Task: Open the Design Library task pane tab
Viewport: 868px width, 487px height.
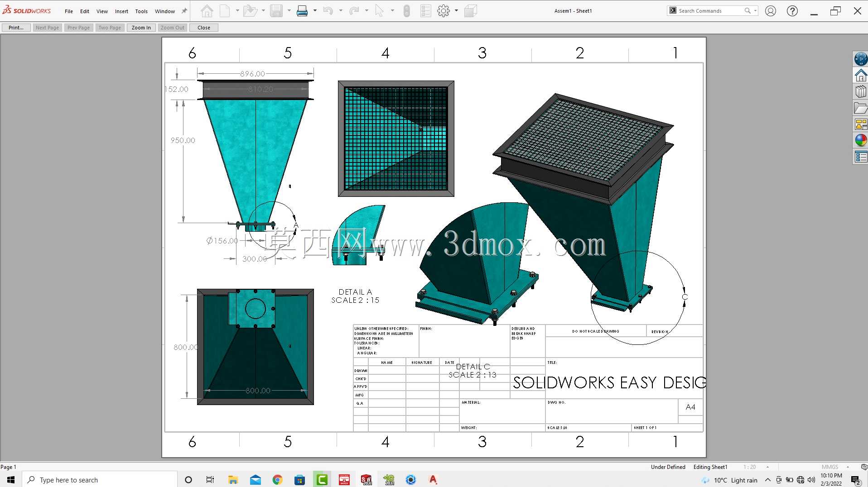Action: click(x=861, y=91)
